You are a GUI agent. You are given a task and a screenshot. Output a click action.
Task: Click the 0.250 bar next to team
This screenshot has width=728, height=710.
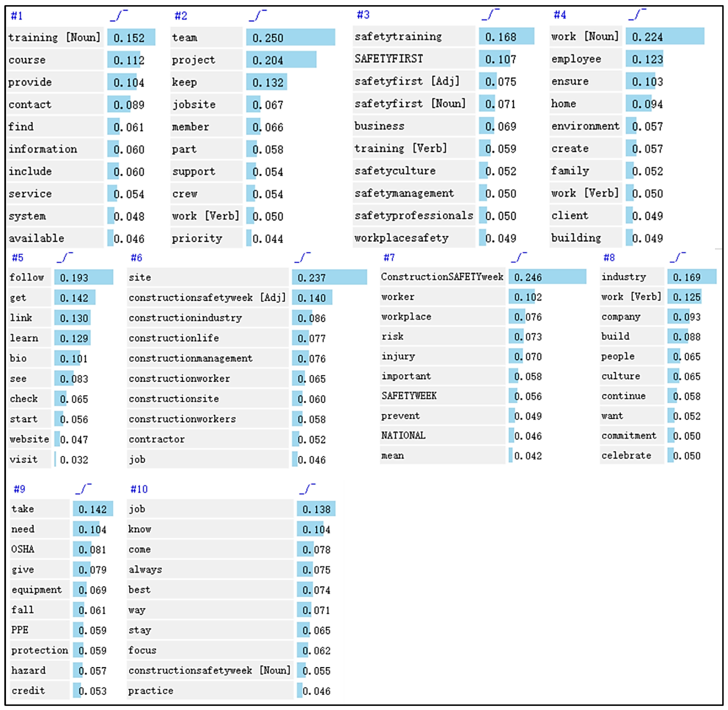(290, 38)
